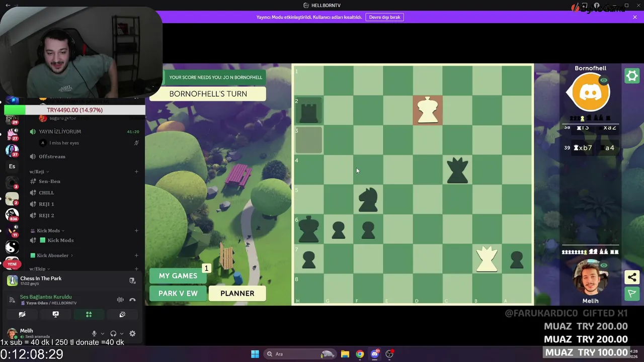The width and height of the screenshot is (644, 362).
Task: Open Discord user settings gear
Action: point(132,333)
